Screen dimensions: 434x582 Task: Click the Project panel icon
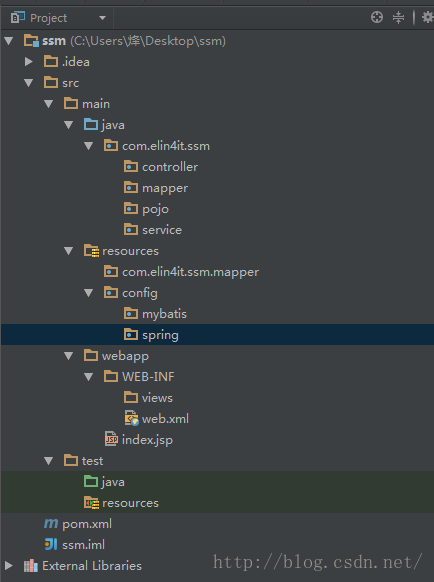pyautogui.click(x=17, y=17)
